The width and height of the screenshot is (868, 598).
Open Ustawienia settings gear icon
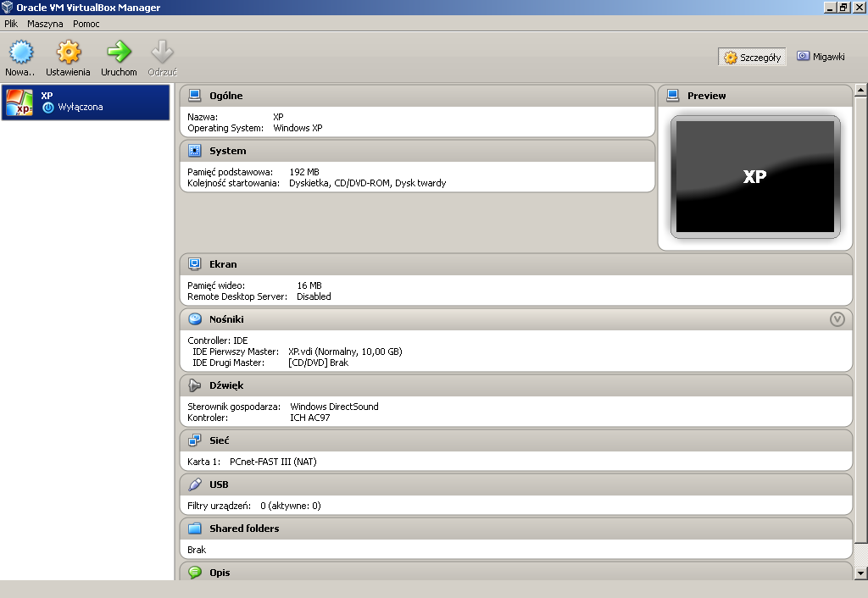[x=68, y=52]
